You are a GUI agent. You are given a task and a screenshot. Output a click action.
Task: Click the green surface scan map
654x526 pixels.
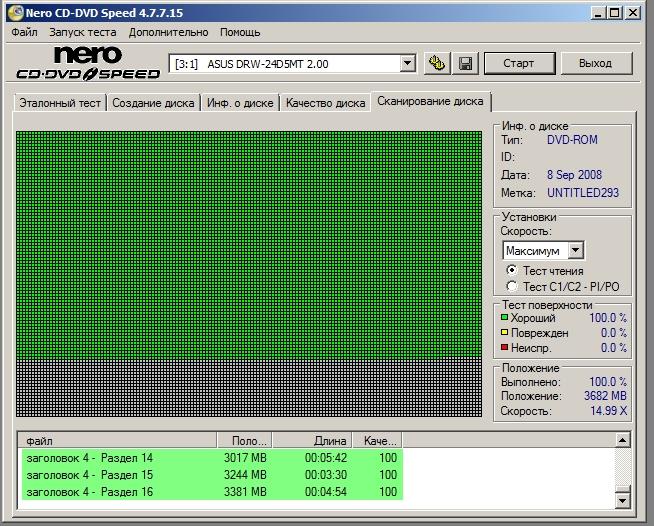[249, 274]
